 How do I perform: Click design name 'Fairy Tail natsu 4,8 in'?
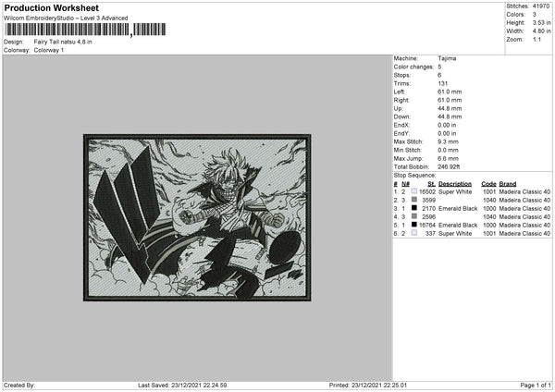(x=63, y=42)
